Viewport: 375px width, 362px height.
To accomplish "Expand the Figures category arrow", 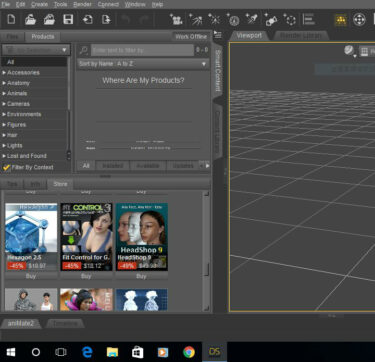I will click(x=4, y=125).
